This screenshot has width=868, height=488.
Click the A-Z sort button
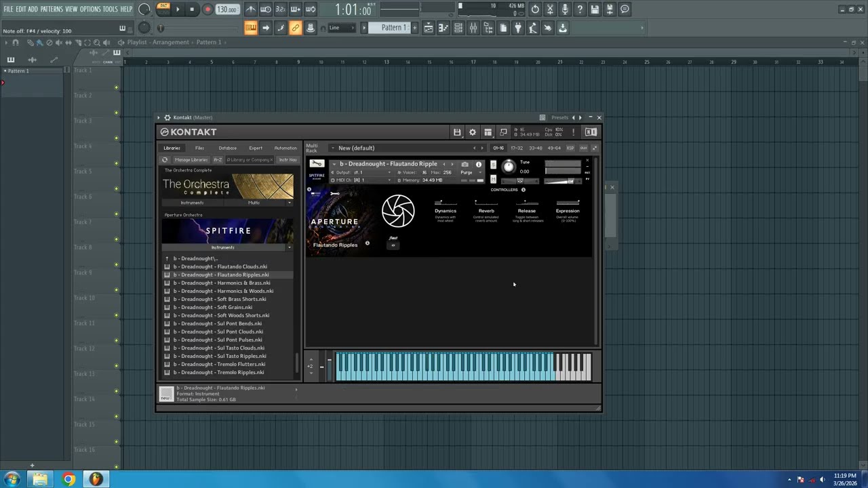(218, 160)
